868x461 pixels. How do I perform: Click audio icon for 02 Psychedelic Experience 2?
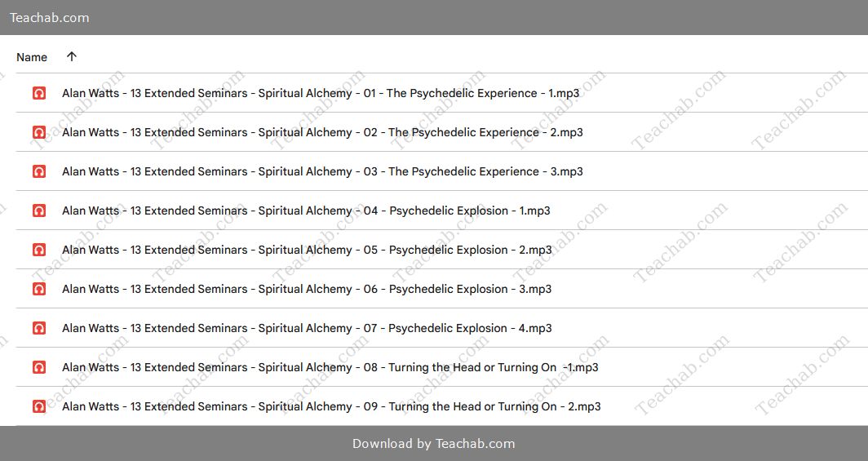click(39, 132)
